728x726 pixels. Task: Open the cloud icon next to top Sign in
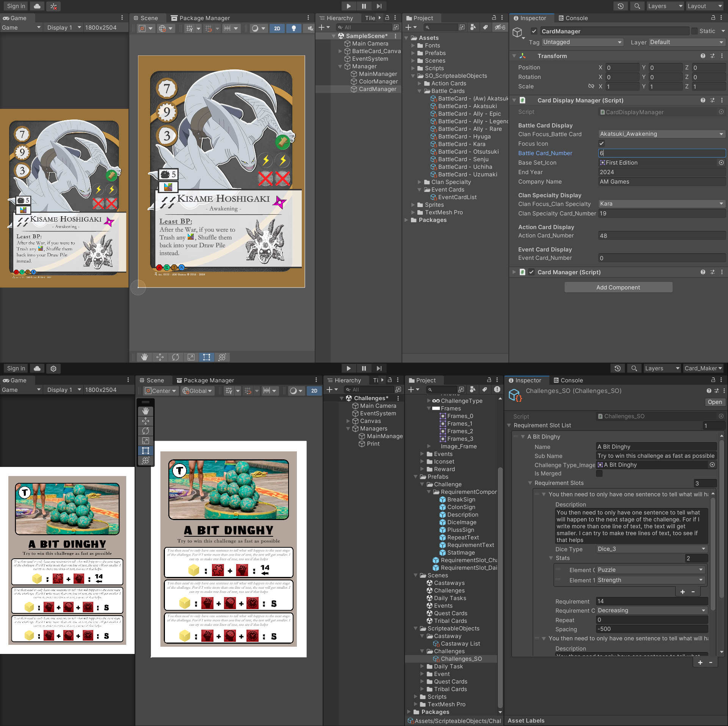37,6
